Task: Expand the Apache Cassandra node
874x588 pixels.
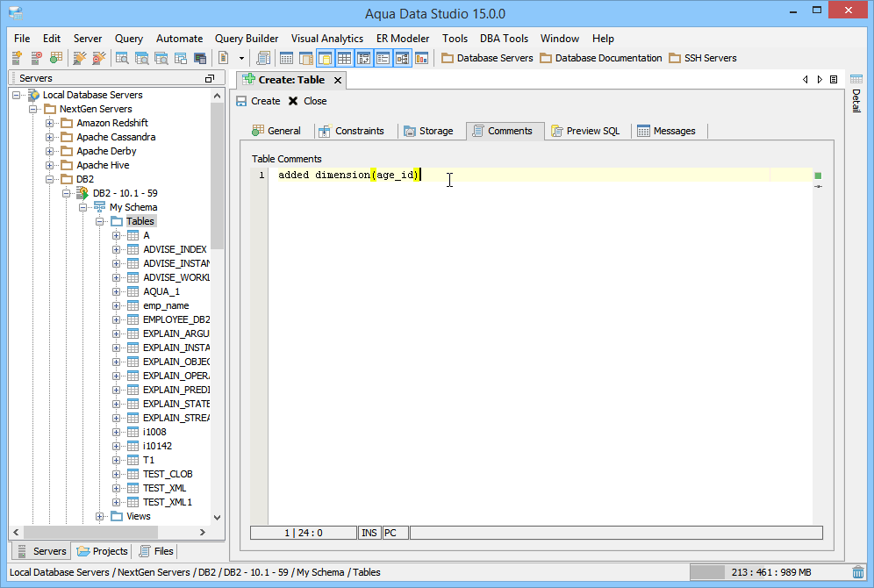Action: click(49, 137)
